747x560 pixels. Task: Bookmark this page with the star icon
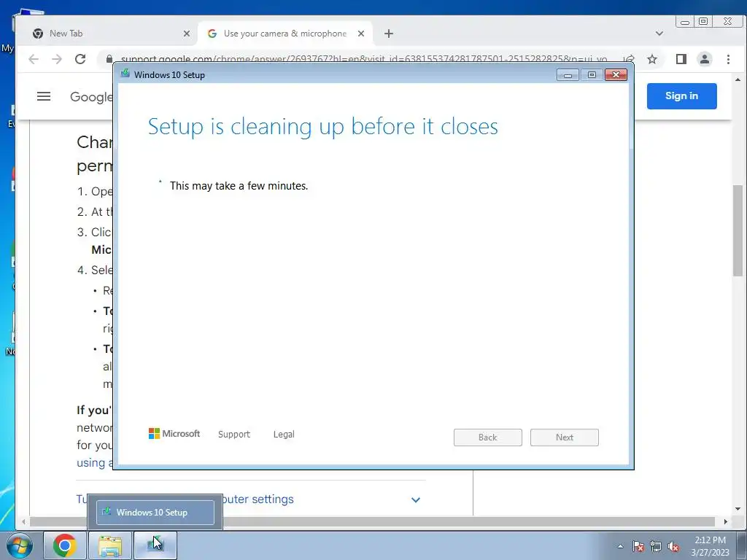point(652,59)
